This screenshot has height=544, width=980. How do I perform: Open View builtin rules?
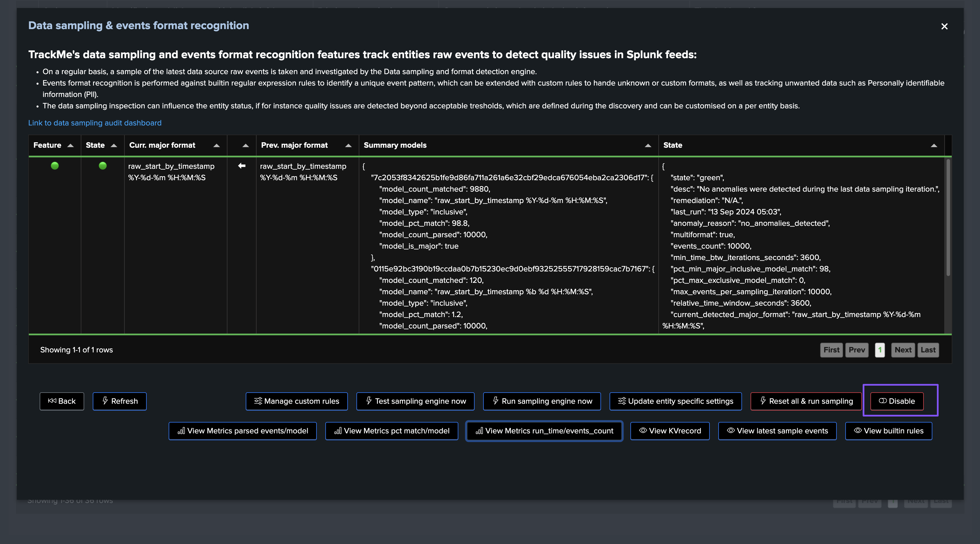pos(888,431)
